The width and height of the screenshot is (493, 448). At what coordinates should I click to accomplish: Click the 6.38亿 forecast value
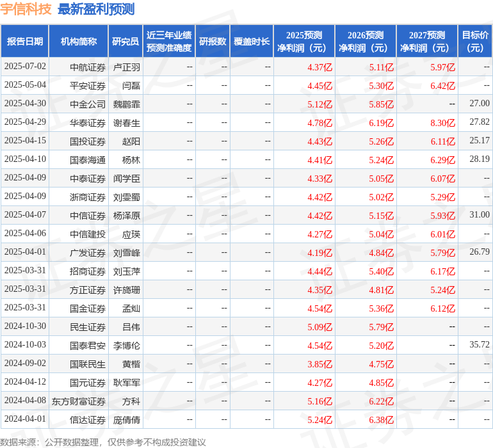point(382,420)
